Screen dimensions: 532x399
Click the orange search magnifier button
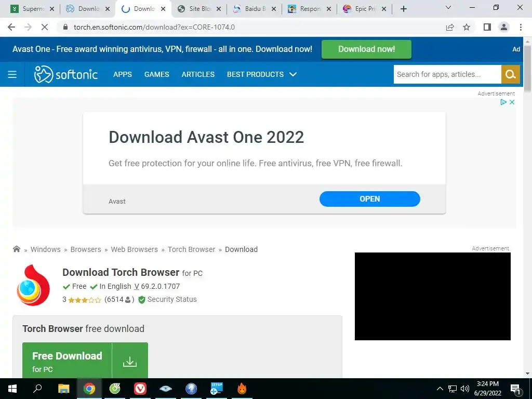click(510, 74)
